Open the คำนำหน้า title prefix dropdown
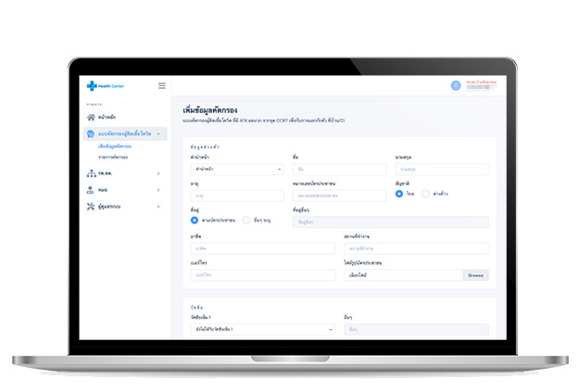580x392 pixels. coord(236,170)
